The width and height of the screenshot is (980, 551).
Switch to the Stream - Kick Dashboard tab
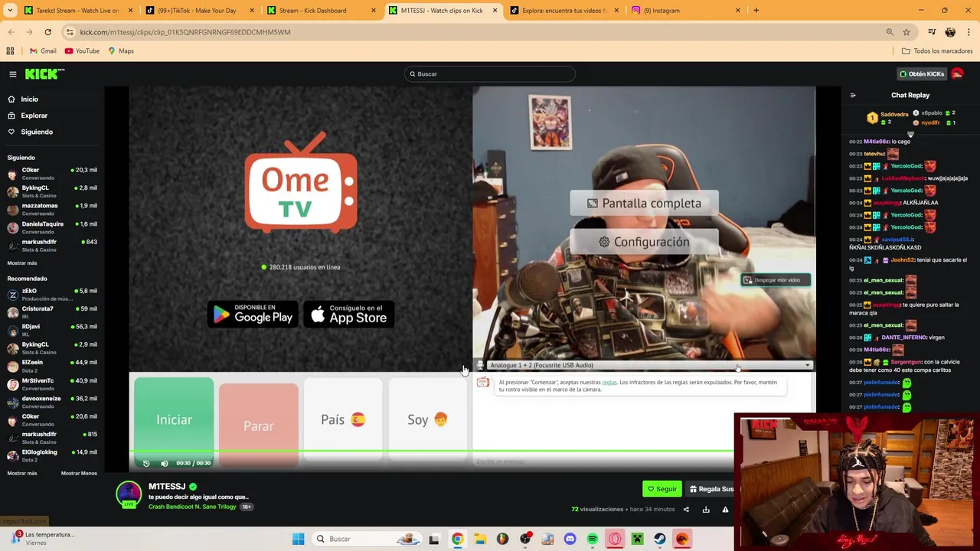(x=321, y=11)
